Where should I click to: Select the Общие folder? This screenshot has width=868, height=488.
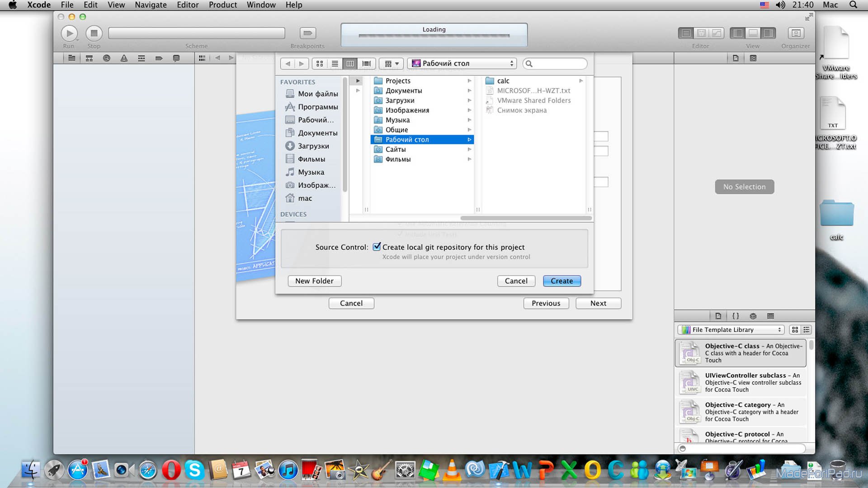click(422, 130)
